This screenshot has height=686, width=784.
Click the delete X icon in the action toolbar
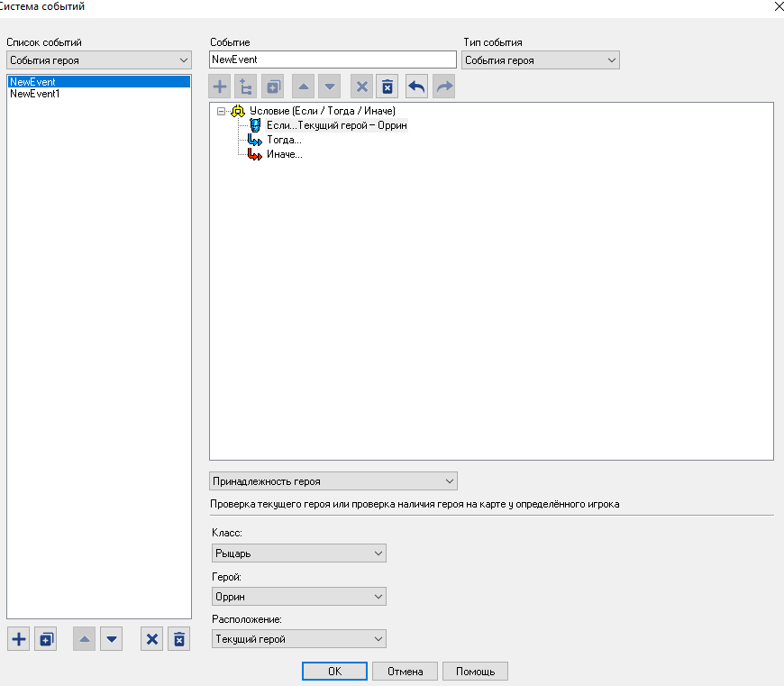361,87
